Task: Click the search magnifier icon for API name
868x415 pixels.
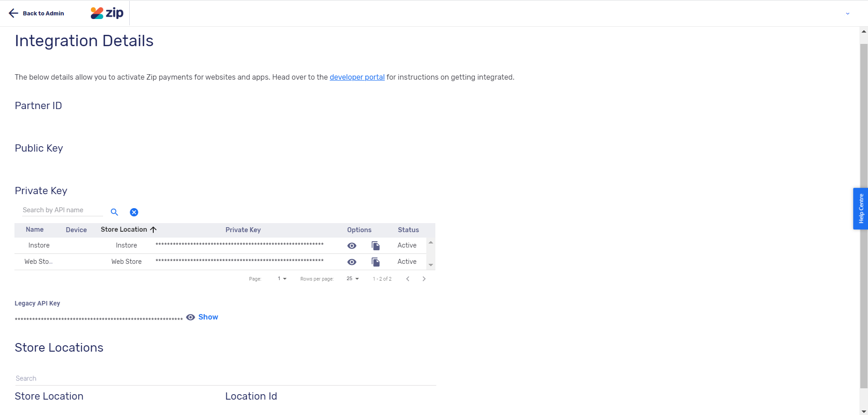Action: 114,212
